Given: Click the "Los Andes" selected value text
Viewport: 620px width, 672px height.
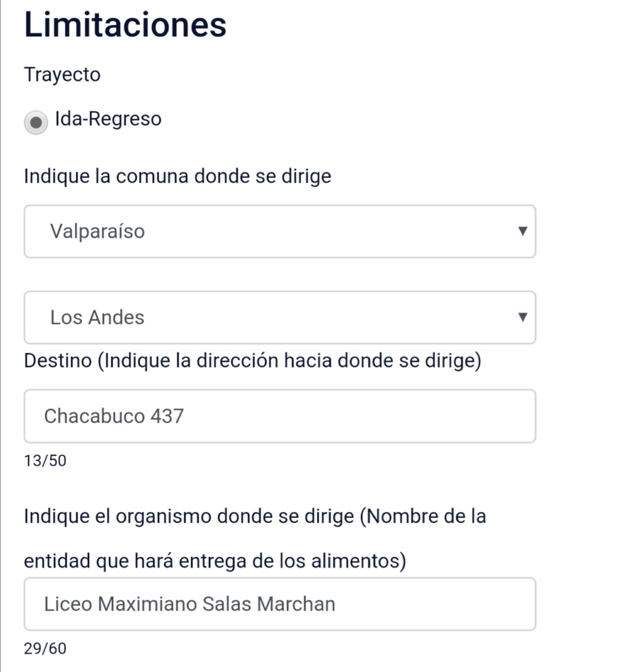Looking at the screenshot, I should (x=97, y=318).
